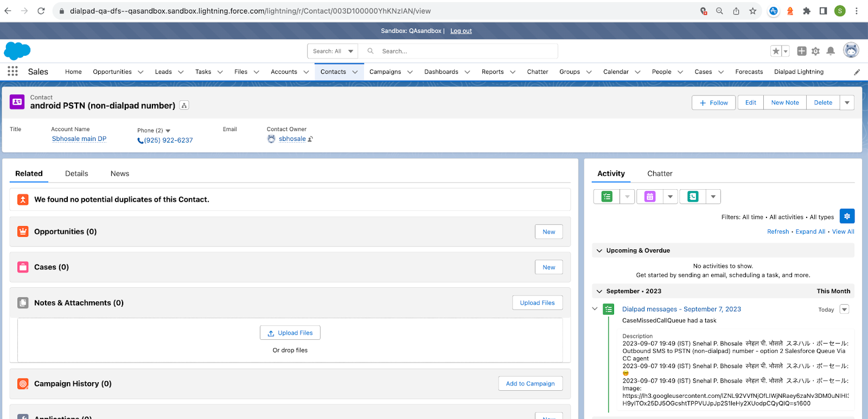The height and width of the screenshot is (419, 868).
Task: Click the Salesforce cloud logo
Action: [x=17, y=51]
